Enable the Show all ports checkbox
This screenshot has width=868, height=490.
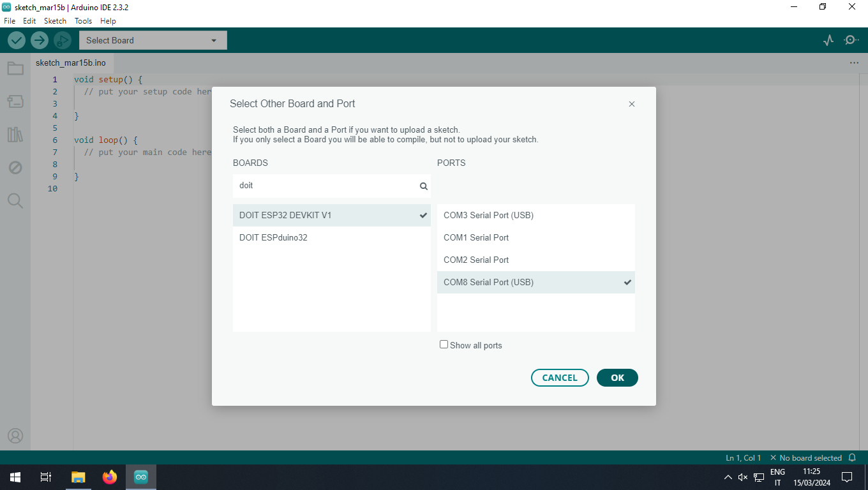click(x=444, y=345)
